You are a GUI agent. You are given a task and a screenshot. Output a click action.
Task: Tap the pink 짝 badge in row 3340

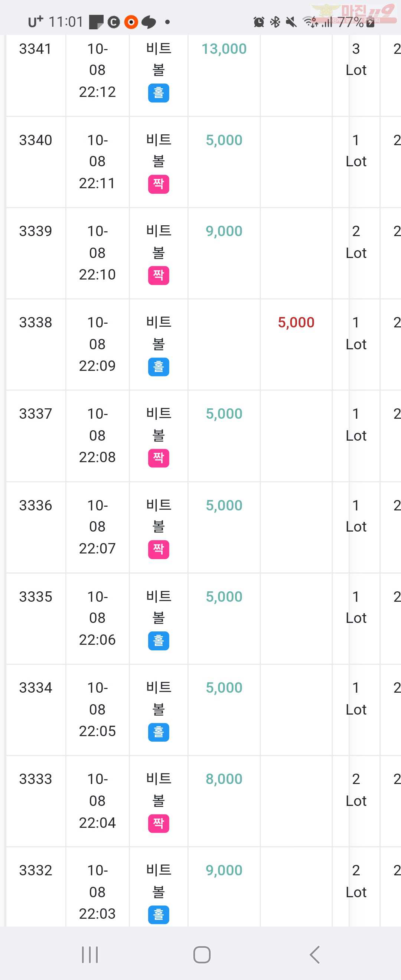tap(158, 184)
